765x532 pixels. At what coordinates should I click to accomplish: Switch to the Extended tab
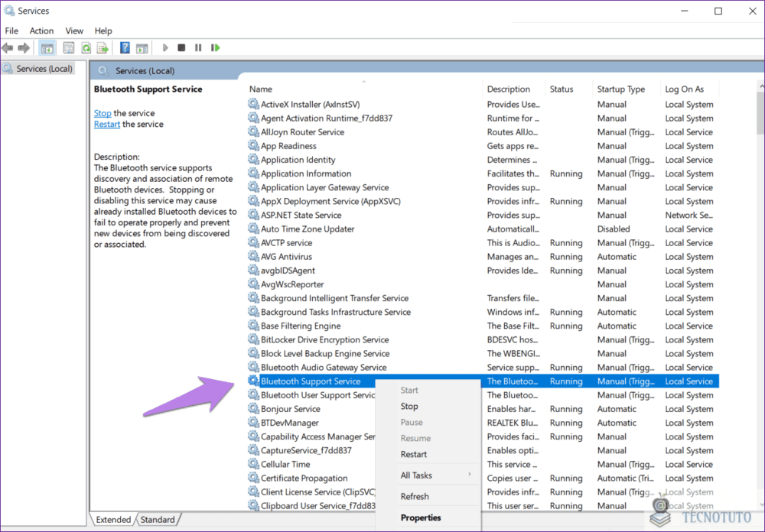113,519
